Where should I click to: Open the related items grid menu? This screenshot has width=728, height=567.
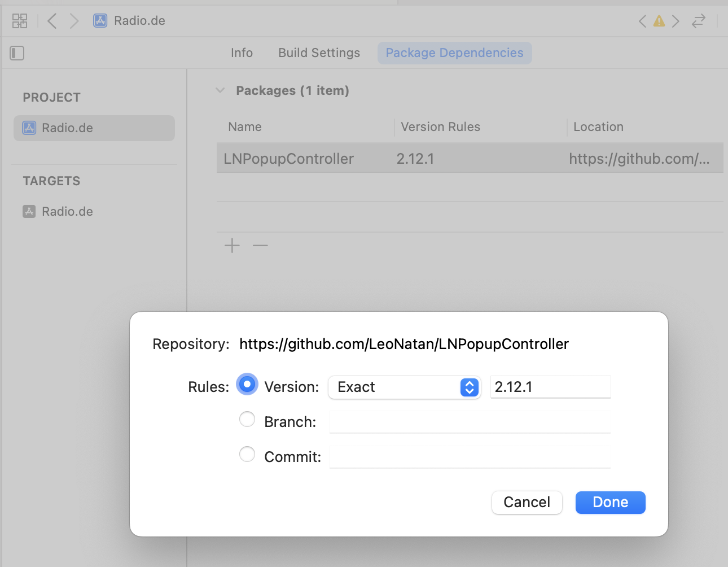(x=20, y=21)
